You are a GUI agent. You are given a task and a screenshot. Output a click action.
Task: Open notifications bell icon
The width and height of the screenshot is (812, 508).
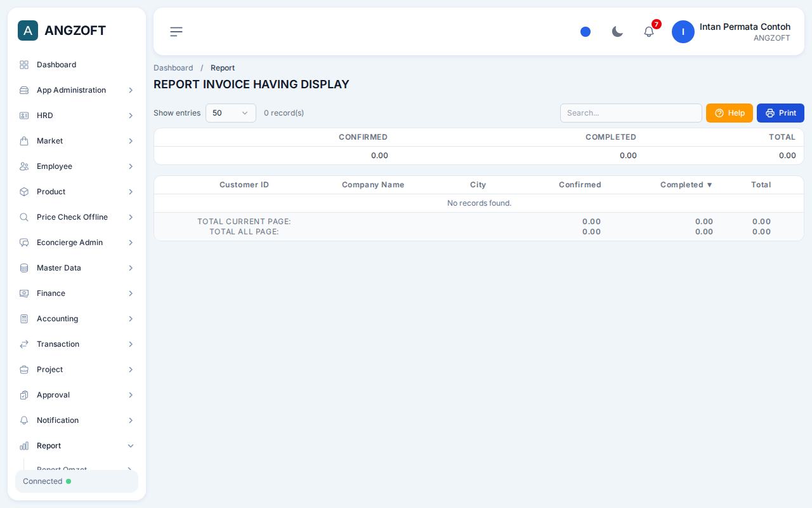(649, 32)
